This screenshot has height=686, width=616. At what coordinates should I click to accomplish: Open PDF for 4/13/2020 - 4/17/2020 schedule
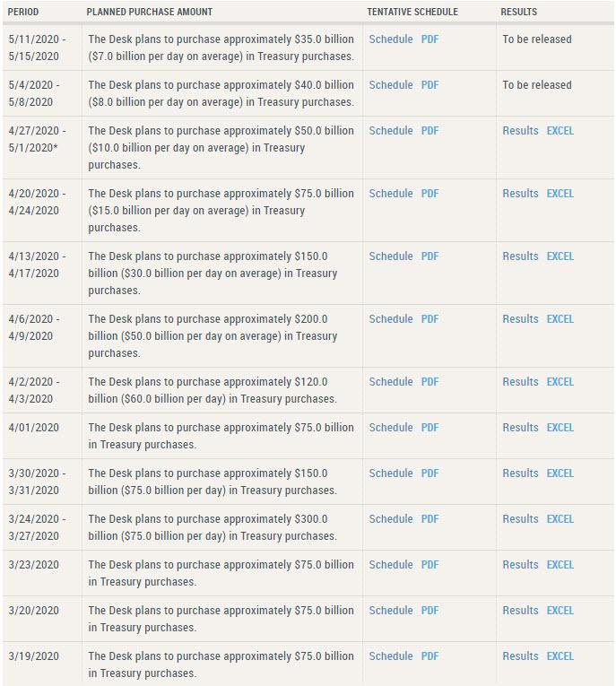429,256
